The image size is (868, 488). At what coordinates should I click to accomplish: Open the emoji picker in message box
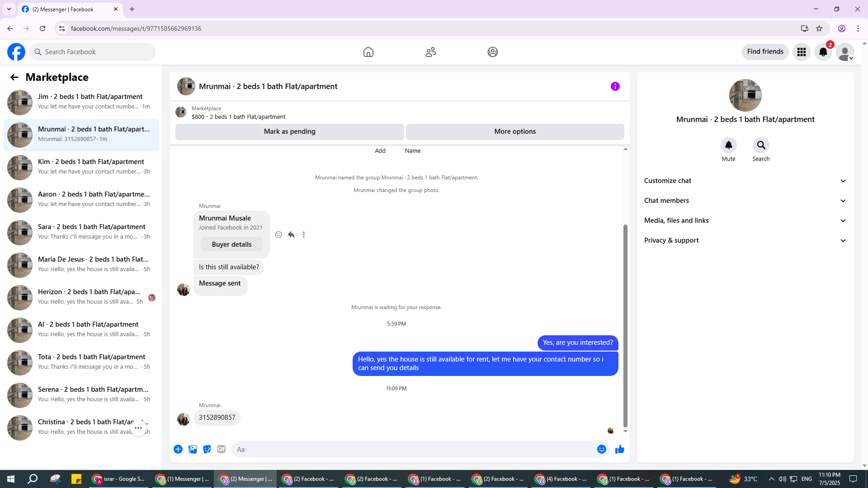pyautogui.click(x=601, y=449)
